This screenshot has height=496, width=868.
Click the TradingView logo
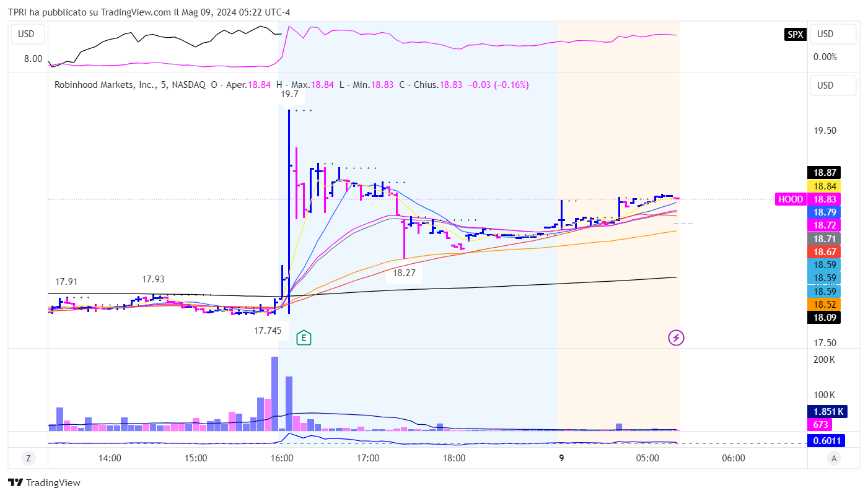coord(44,483)
